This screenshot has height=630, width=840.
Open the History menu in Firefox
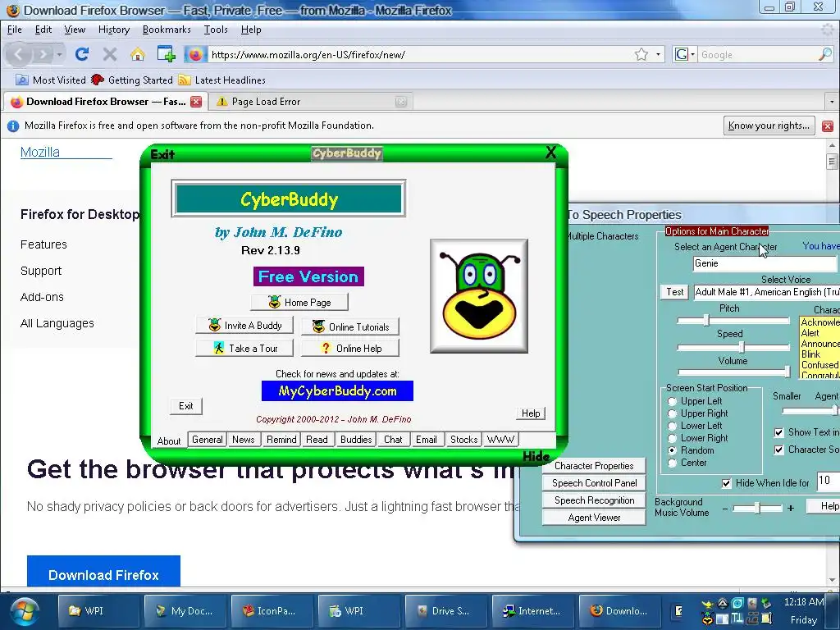pos(113,30)
